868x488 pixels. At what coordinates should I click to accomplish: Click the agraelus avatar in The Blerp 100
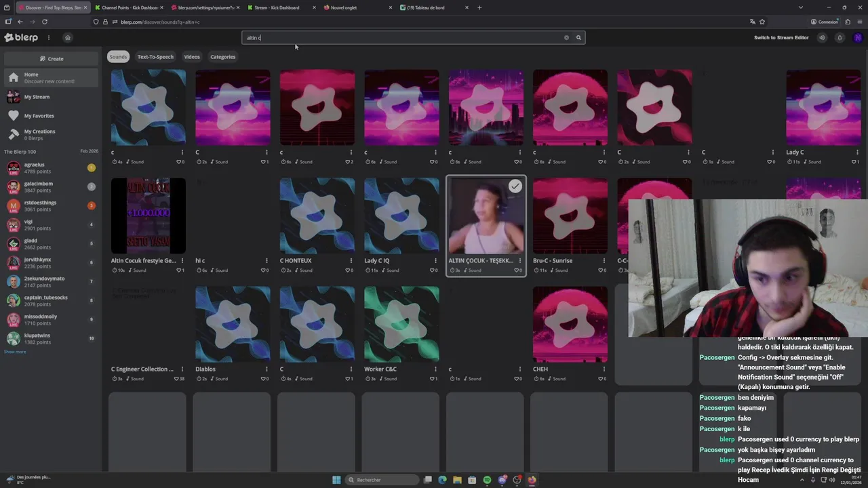pyautogui.click(x=13, y=167)
